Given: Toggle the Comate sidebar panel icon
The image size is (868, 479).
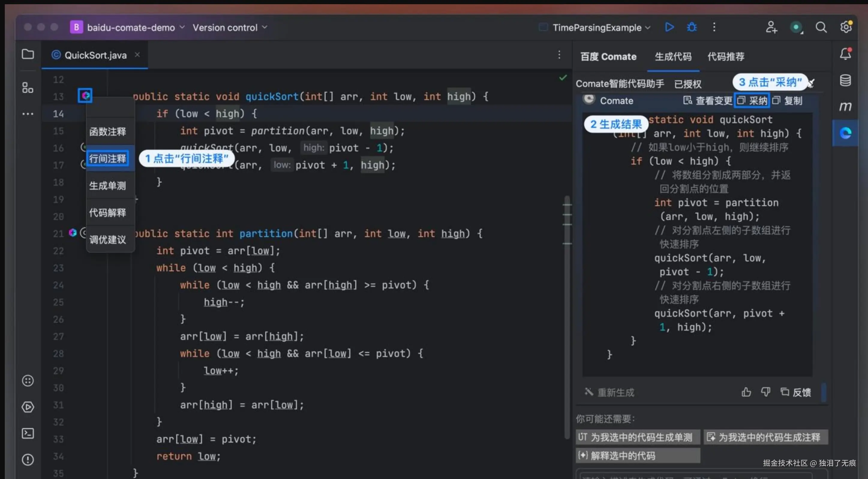Looking at the screenshot, I should 845,133.
